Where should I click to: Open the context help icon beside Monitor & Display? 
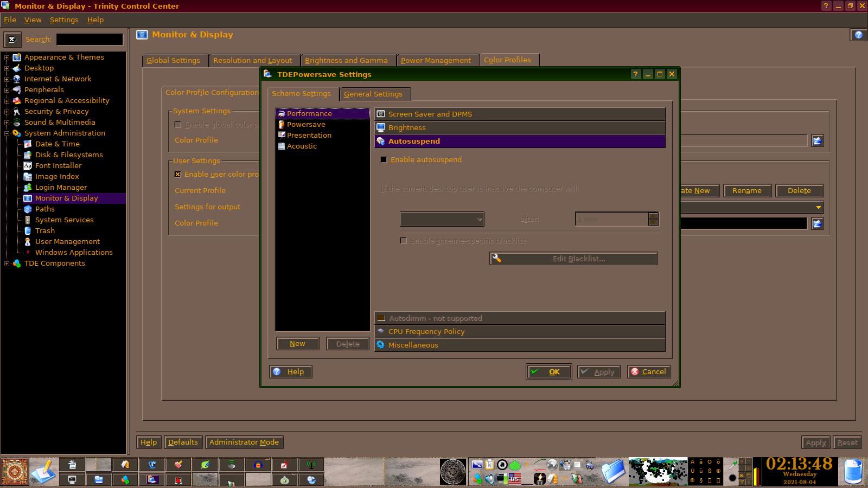[x=858, y=35]
